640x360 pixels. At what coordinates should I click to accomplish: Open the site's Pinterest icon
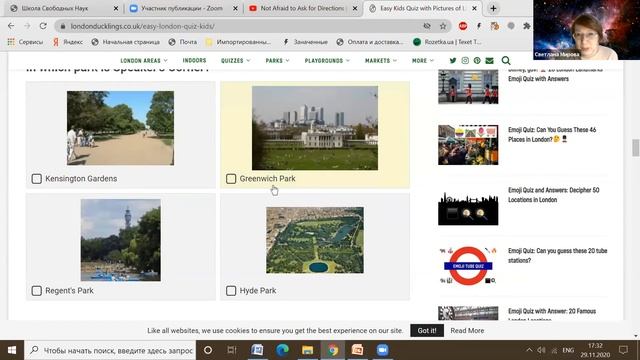coord(477,60)
